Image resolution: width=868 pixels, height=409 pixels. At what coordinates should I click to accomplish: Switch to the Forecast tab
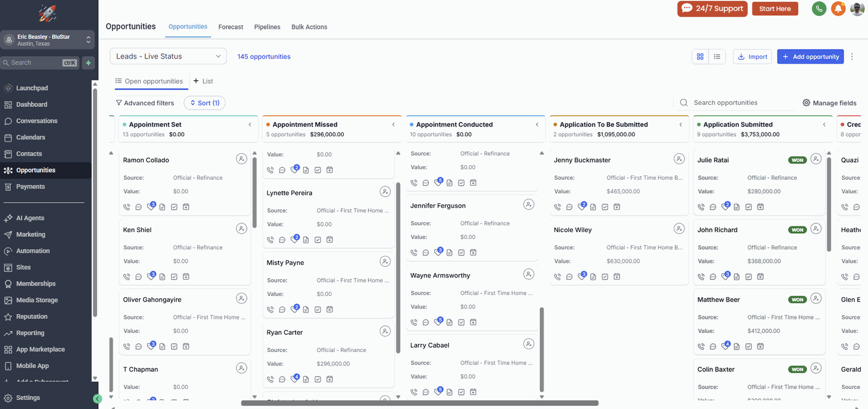click(231, 27)
